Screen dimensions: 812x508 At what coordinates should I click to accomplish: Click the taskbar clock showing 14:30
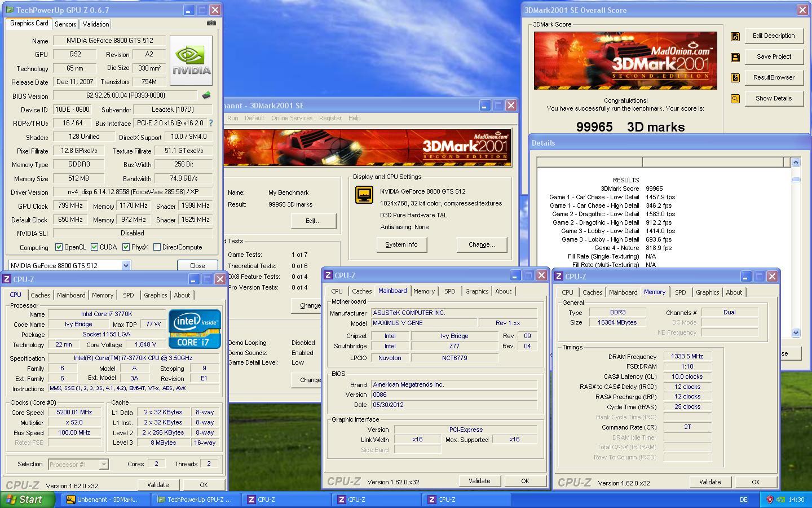[796, 500]
